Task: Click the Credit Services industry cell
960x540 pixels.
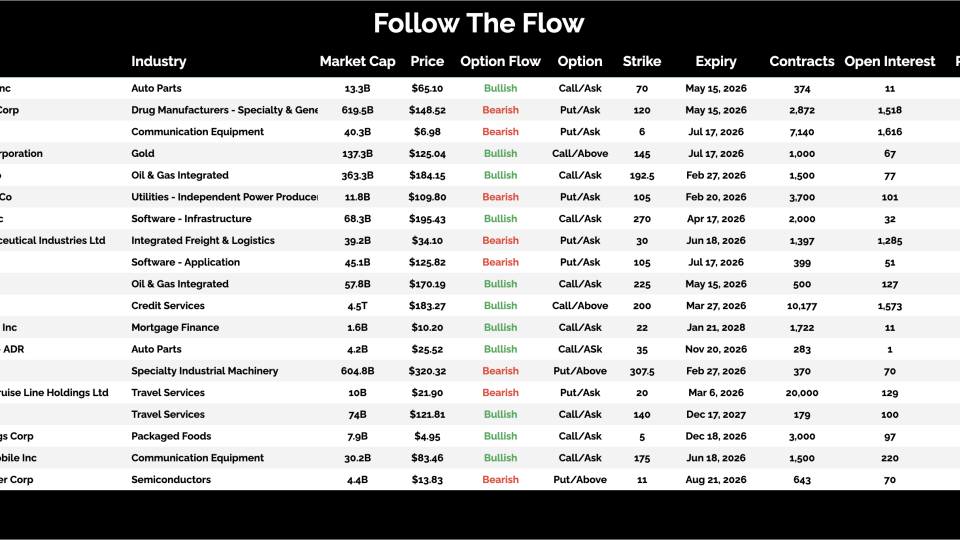Action: click(168, 306)
